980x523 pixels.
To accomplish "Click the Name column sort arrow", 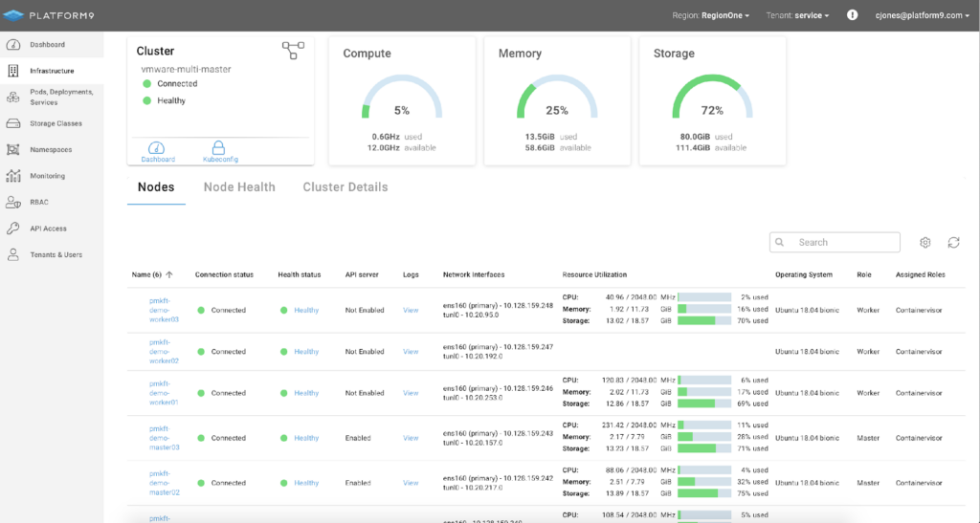I will point(168,274).
